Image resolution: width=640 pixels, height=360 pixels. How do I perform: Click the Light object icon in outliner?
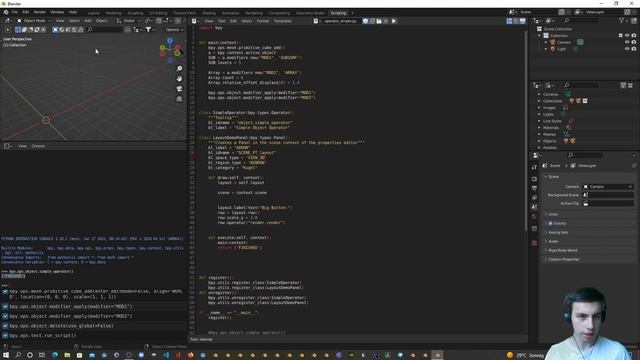pos(553,49)
